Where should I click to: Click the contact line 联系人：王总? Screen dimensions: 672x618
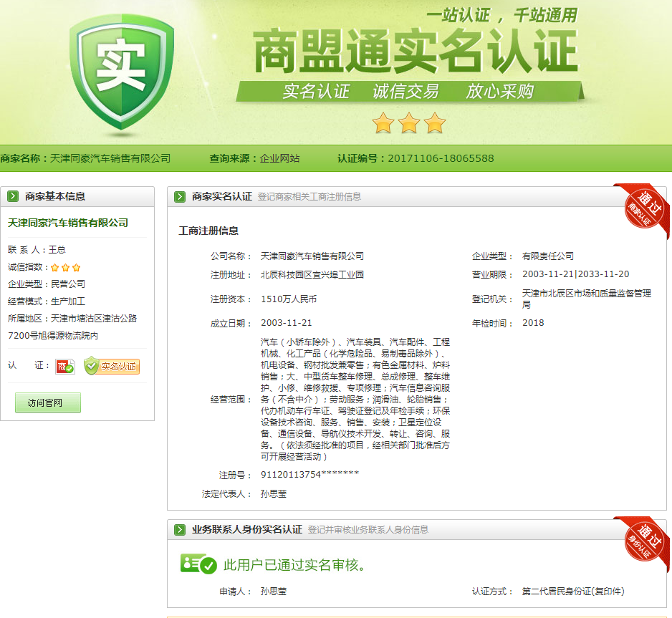[37, 250]
